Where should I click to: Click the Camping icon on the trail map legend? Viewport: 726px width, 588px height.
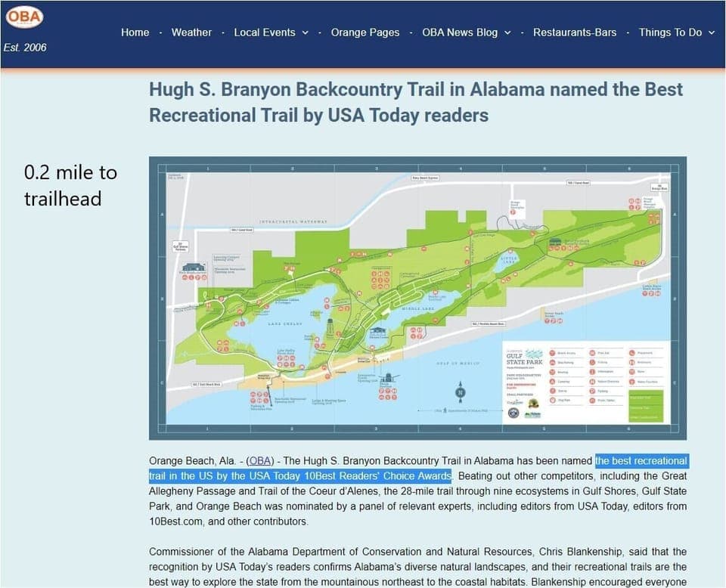click(552, 381)
